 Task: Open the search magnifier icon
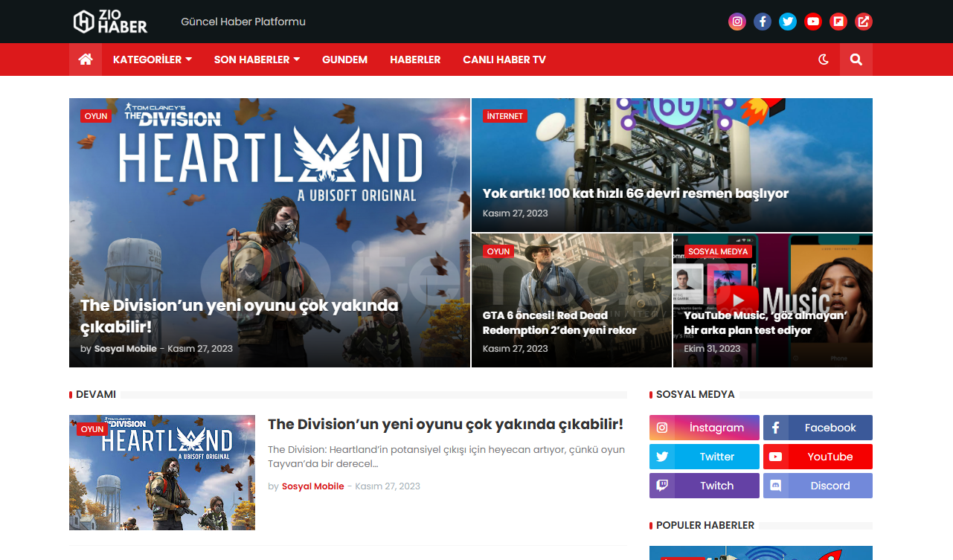[x=856, y=59]
